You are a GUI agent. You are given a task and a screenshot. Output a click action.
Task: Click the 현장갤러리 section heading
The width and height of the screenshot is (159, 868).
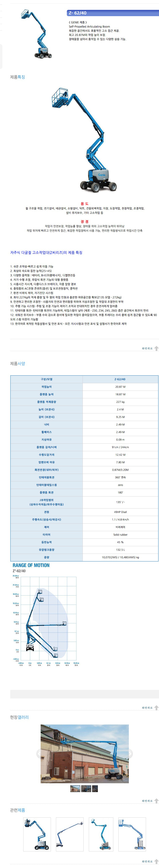(x=19, y=717)
